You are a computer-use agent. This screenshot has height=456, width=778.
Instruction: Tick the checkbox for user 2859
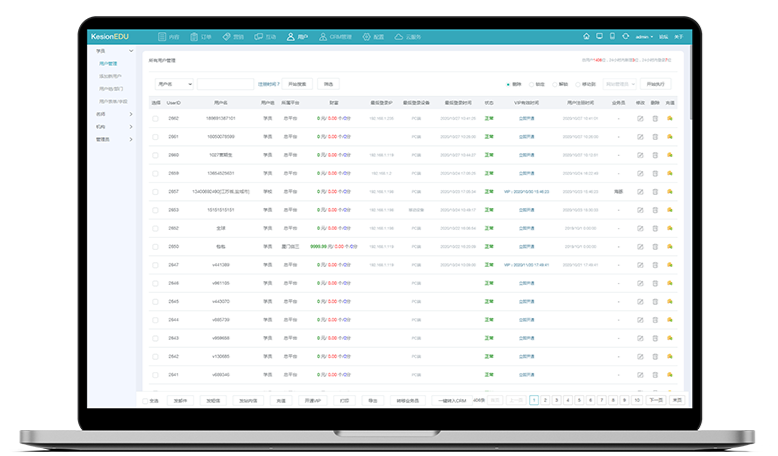click(x=155, y=173)
